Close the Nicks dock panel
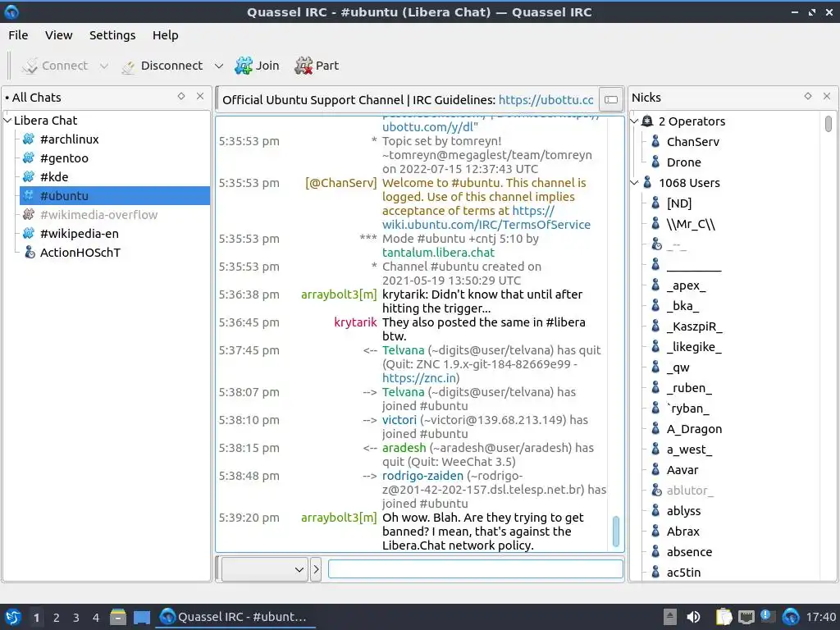840x630 pixels. point(827,97)
